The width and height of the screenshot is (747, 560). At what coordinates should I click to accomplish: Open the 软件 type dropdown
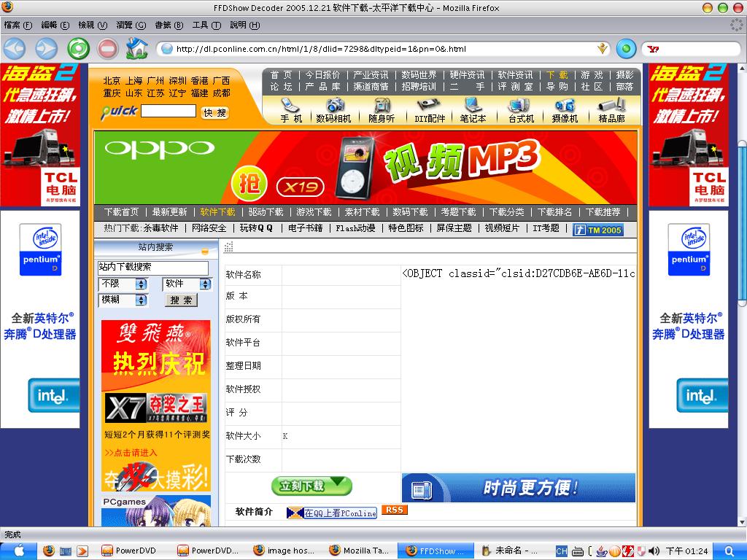(x=187, y=284)
